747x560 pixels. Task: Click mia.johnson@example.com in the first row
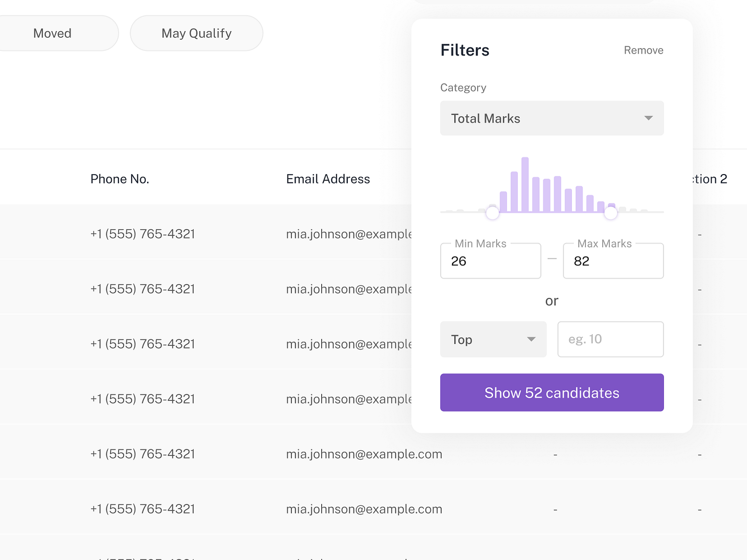(x=348, y=234)
